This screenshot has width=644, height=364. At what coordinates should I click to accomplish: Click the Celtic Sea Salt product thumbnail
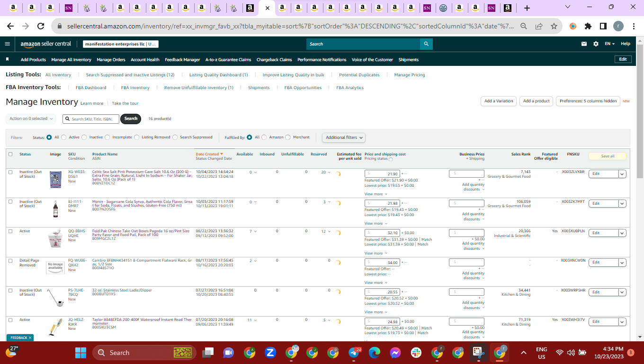pyautogui.click(x=55, y=179)
